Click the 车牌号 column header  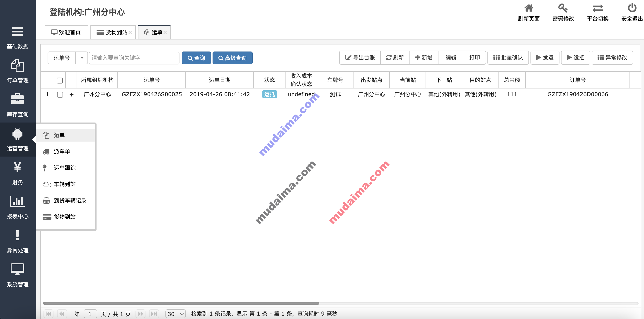335,80
